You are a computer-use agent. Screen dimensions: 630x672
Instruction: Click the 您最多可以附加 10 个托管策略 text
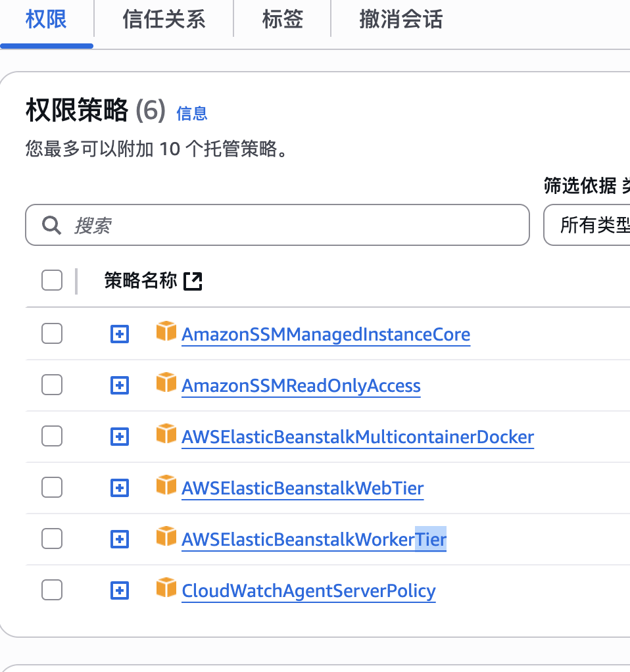[157, 149]
